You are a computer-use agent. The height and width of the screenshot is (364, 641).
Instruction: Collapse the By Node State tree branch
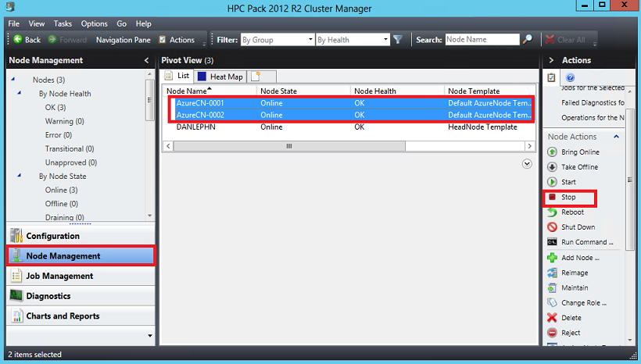20,176
